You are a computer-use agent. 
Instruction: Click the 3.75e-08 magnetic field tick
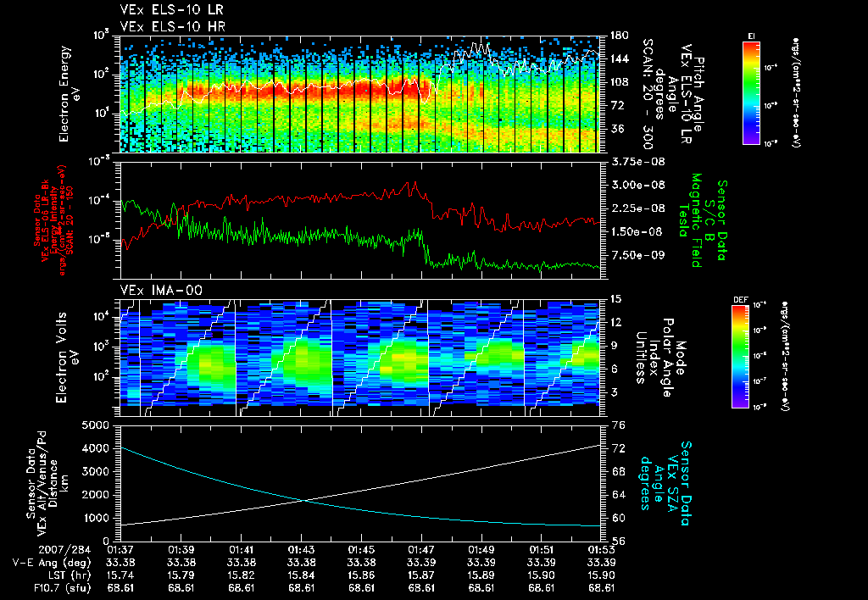click(x=638, y=162)
